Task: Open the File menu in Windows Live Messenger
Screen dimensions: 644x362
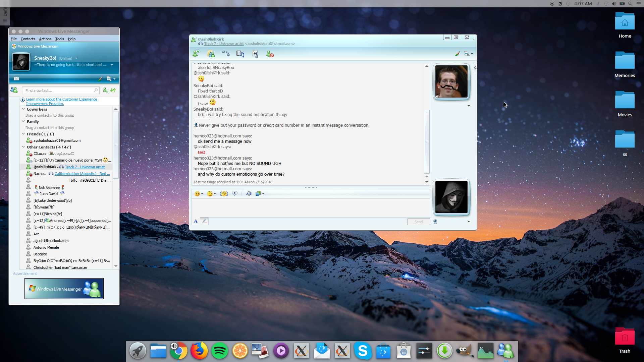Action: click(x=13, y=39)
